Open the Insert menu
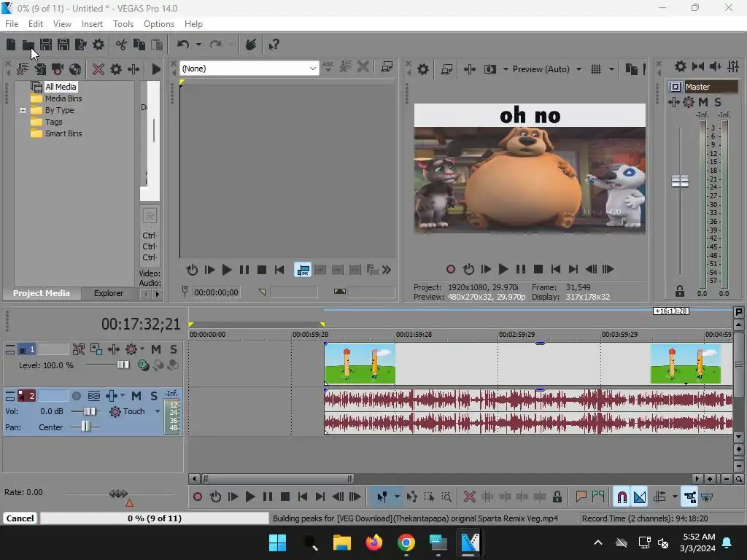 [x=92, y=24]
